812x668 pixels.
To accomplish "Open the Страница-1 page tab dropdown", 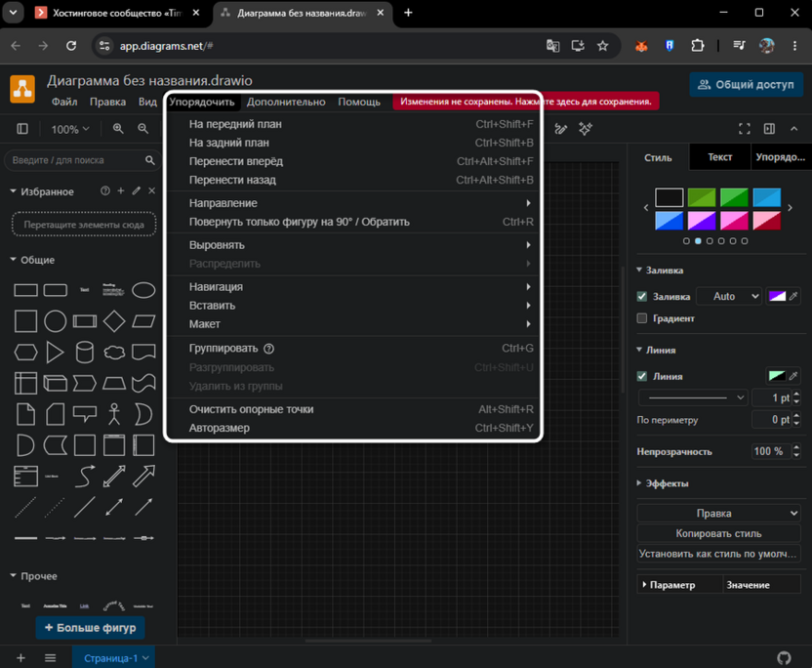I will [145, 657].
